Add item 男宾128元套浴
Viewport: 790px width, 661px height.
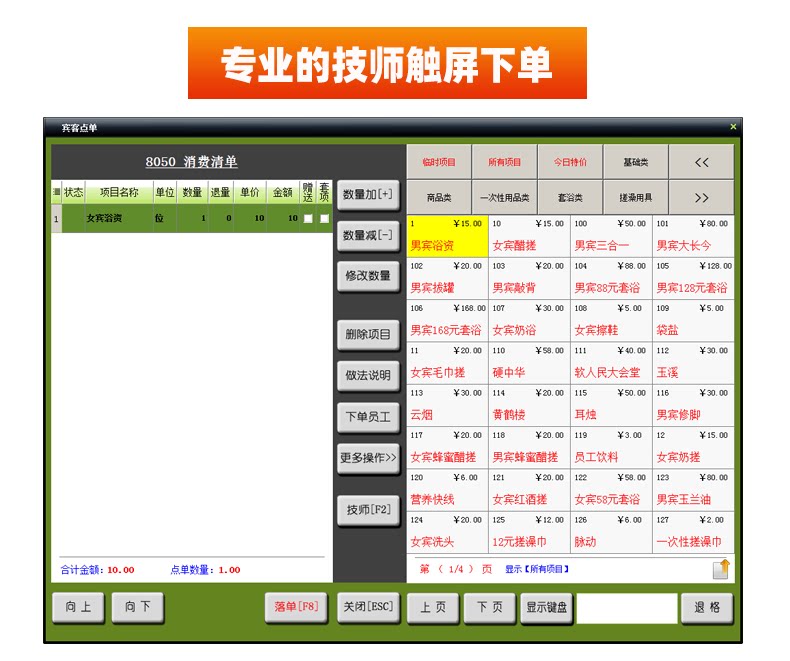point(693,278)
